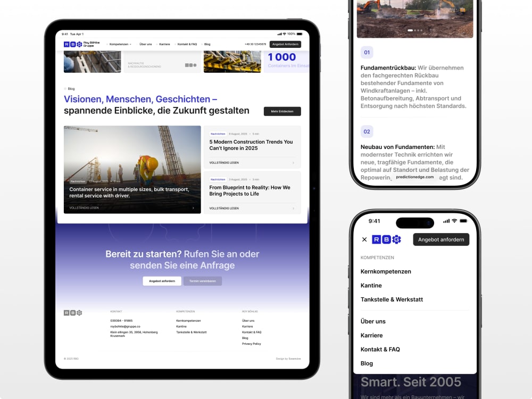Image resolution: width=532 pixels, height=399 pixels.
Task: Click Nachrichten tag on Construction Trends card
Action: tap(218, 134)
